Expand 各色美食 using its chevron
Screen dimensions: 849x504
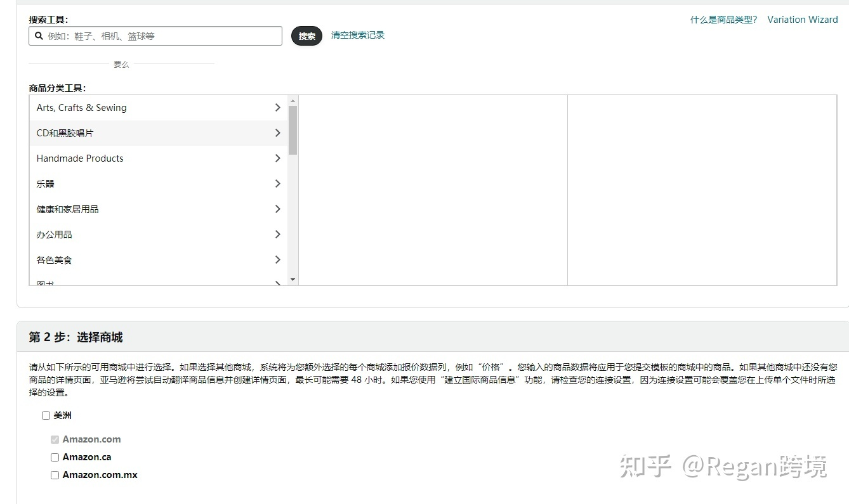click(277, 259)
